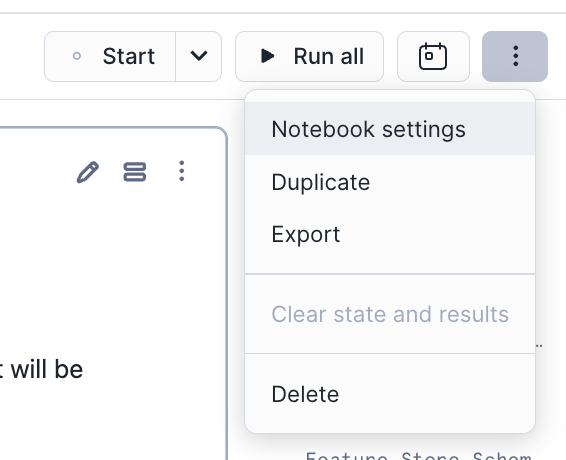Select Clear state and results

[390, 314]
